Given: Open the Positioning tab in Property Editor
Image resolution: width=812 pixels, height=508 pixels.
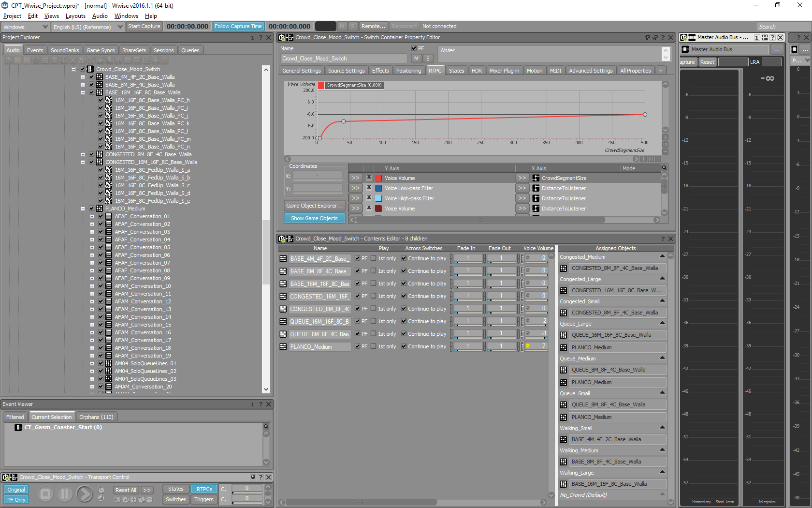Looking at the screenshot, I should coord(408,71).
